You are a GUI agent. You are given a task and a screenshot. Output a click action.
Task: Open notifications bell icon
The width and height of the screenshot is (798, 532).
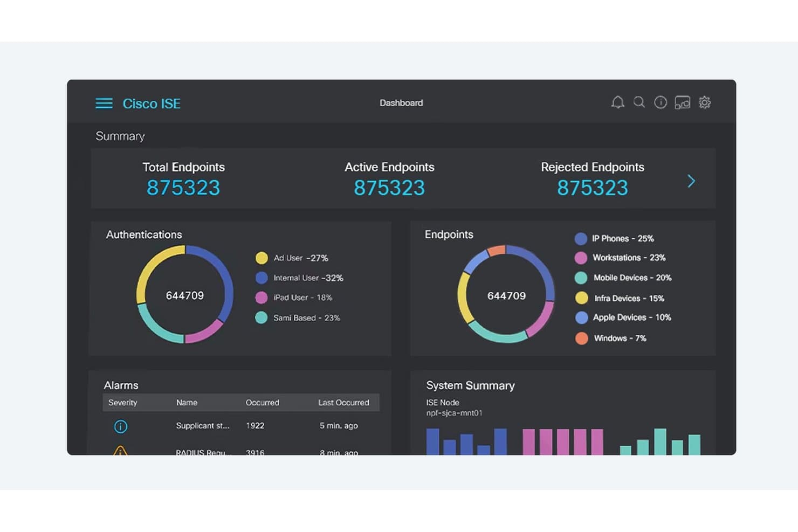(618, 102)
